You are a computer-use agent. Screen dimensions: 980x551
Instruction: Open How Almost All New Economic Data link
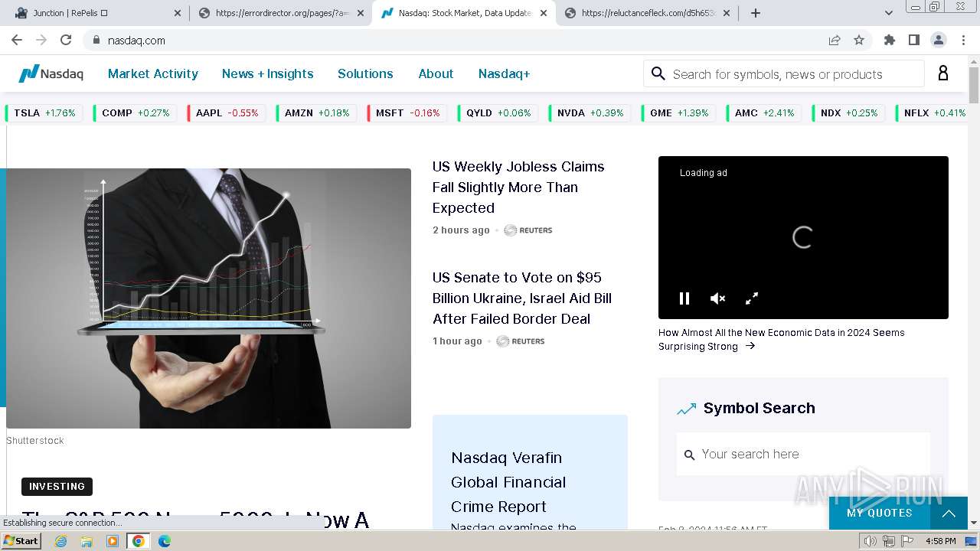[x=782, y=340]
